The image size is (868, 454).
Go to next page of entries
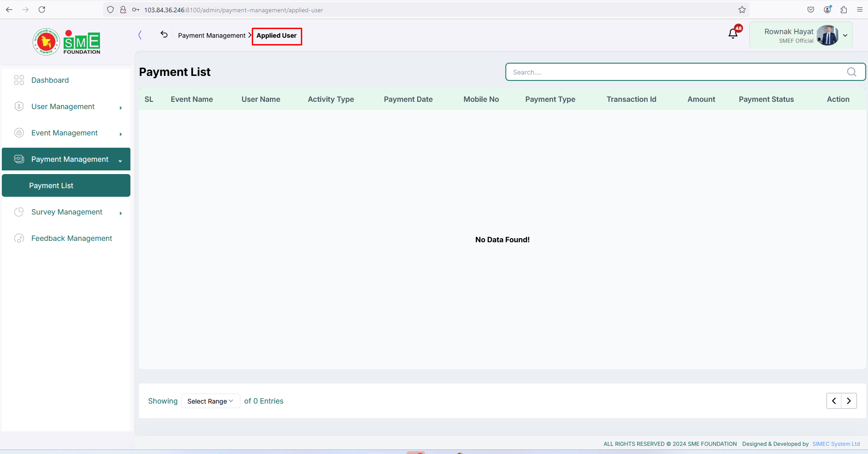(849, 401)
